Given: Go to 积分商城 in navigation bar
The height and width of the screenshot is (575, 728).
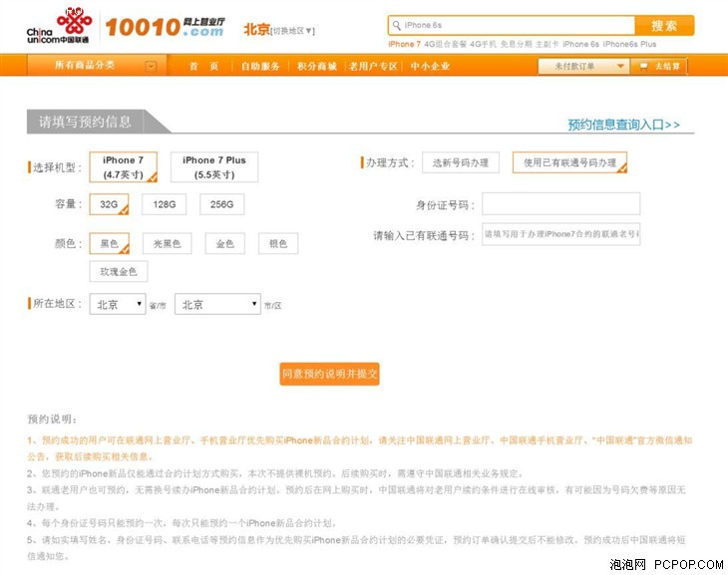Looking at the screenshot, I should [x=317, y=67].
